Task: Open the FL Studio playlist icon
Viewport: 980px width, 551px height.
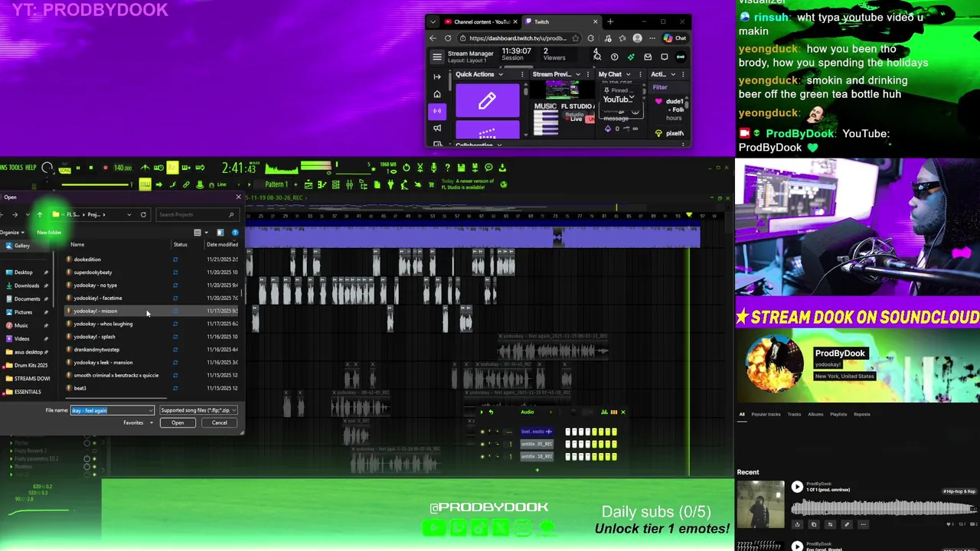Action: pos(309,184)
